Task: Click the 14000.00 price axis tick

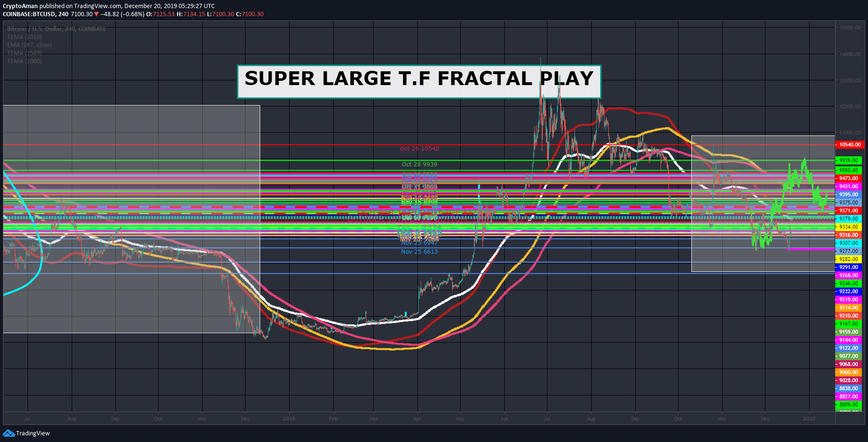Action: coord(850,54)
